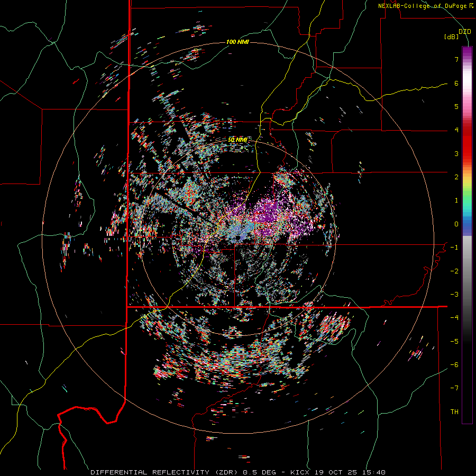Image resolution: width=476 pixels, height=476 pixels.
Task: Click the "DZD" legend heading
Action: pyautogui.click(x=465, y=32)
